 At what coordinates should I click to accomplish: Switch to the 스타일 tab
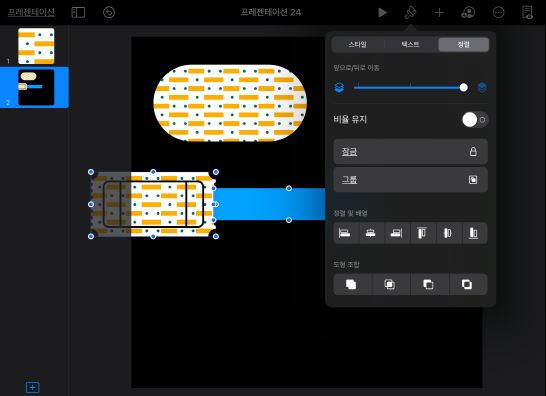pyautogui.click(x=358, y=45)
